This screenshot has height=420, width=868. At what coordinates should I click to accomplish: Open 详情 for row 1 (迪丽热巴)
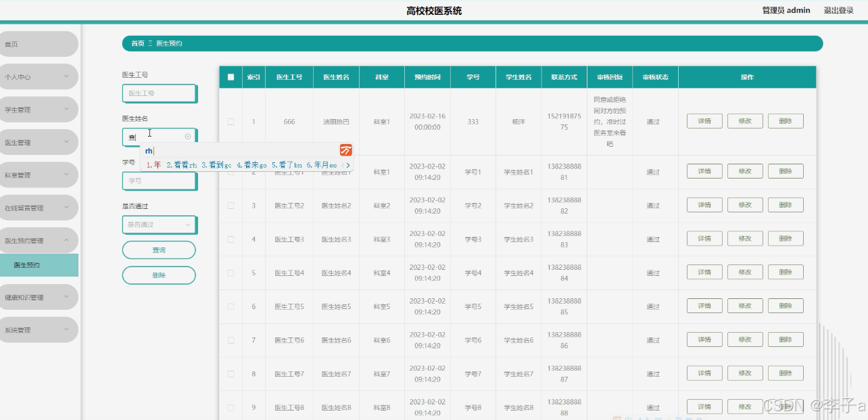click(x=704, y=121)
